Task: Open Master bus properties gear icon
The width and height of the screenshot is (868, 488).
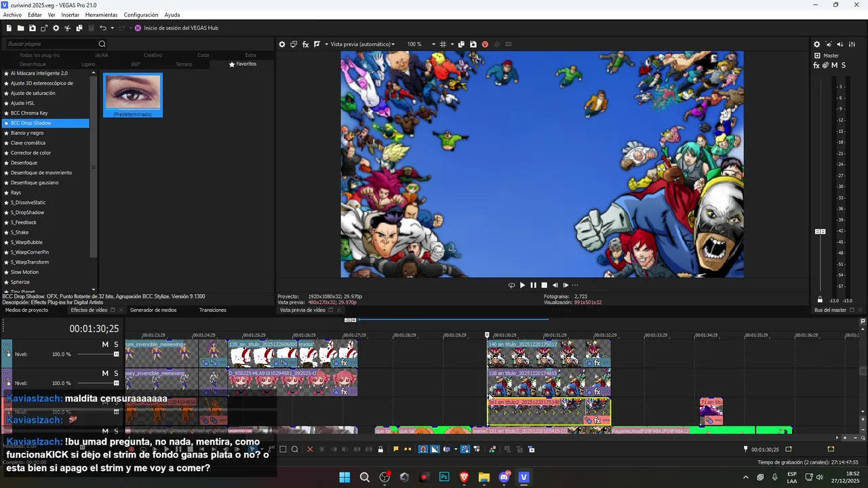Action: pos(816,44)
